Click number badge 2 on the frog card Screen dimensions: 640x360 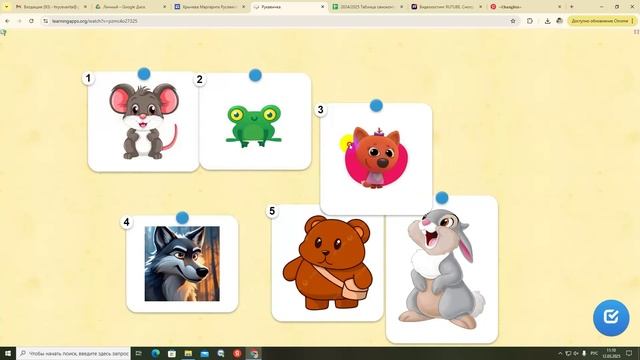pyautogui.click(x=200, y=80)
